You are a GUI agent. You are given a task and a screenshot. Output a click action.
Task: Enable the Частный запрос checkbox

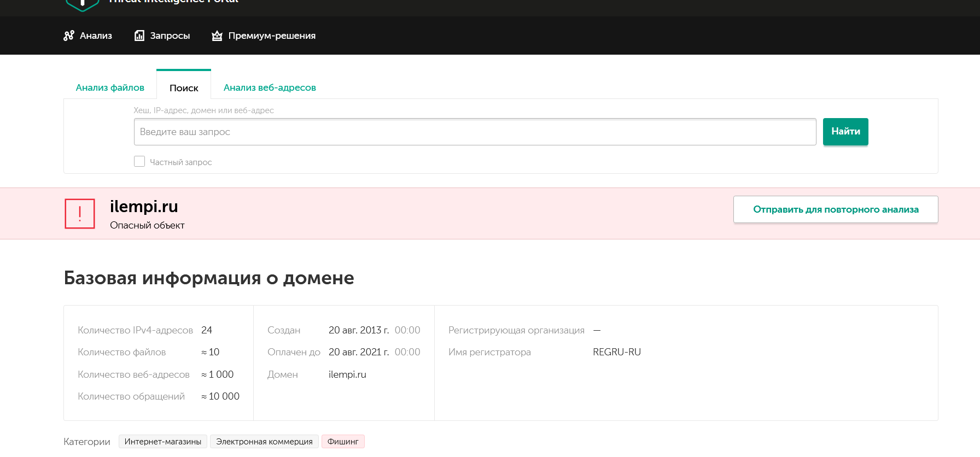tap(139, 161)
